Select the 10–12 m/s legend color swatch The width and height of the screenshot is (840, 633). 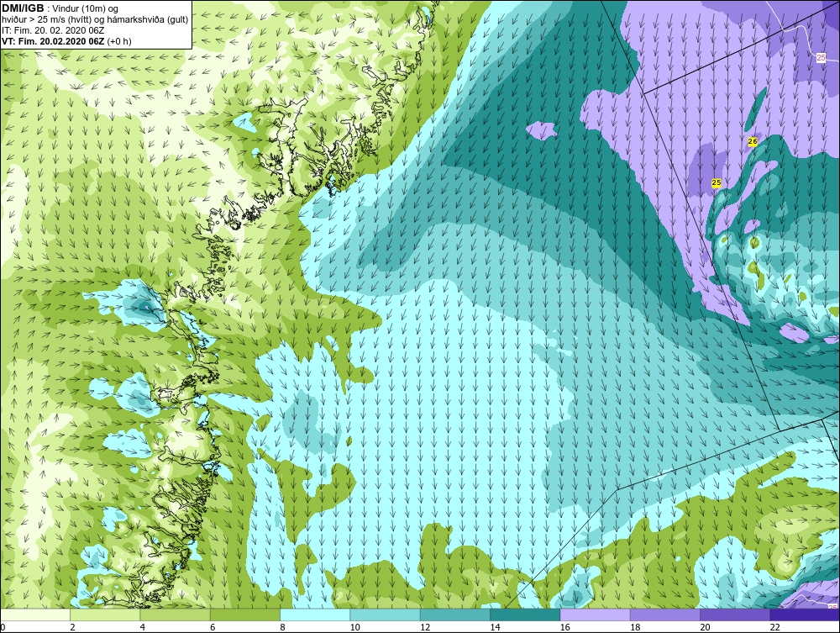[x=385, y=615]
